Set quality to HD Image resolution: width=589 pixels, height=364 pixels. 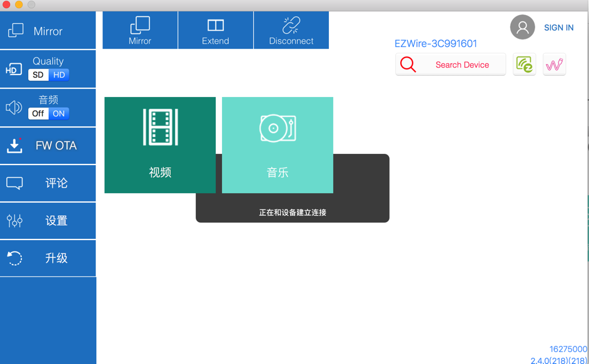[x=59, y=75]
